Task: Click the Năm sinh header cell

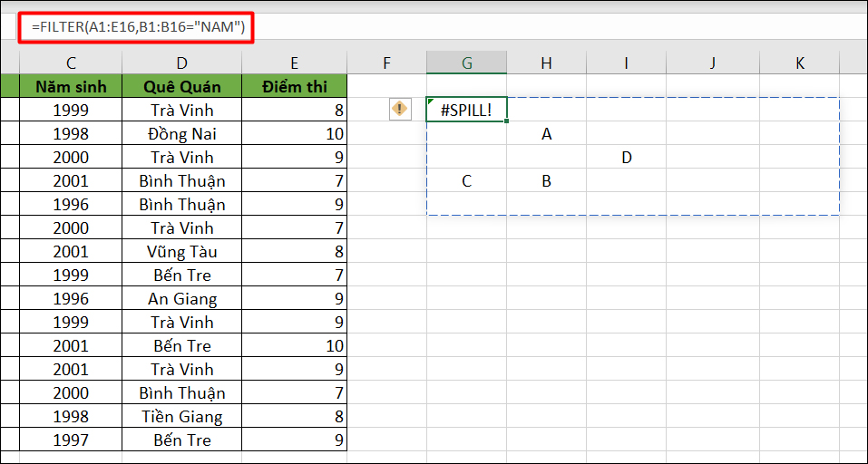Action: pos(71,86)
